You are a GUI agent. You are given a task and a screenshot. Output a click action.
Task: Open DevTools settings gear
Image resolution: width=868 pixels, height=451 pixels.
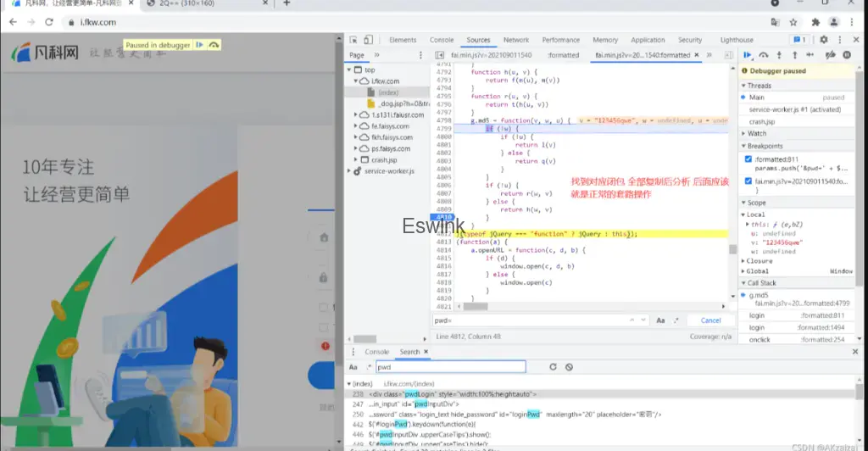click(823, 40)
